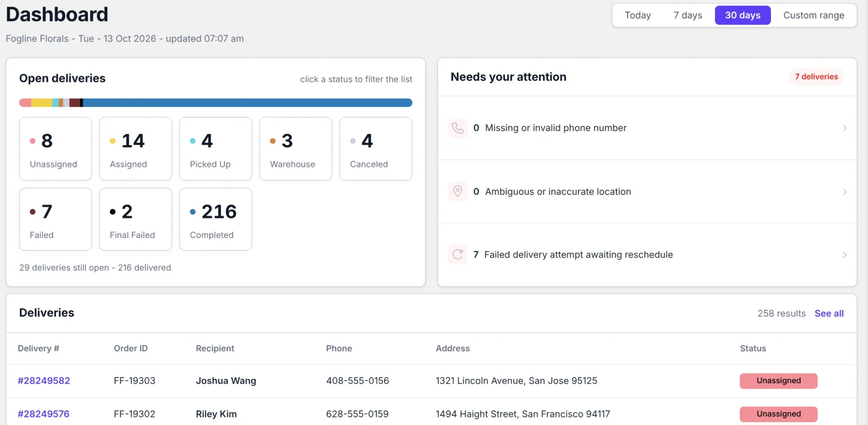
Task: Click the Order ID column header
Action: (x=131, y=349)
